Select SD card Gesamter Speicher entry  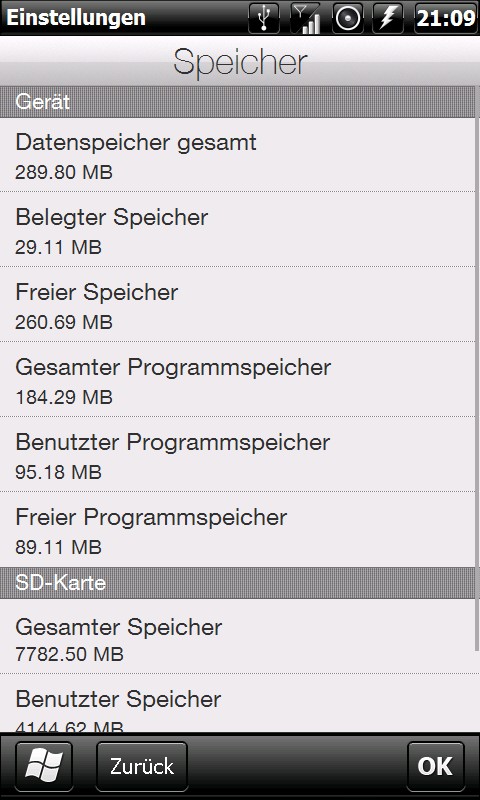237,636
